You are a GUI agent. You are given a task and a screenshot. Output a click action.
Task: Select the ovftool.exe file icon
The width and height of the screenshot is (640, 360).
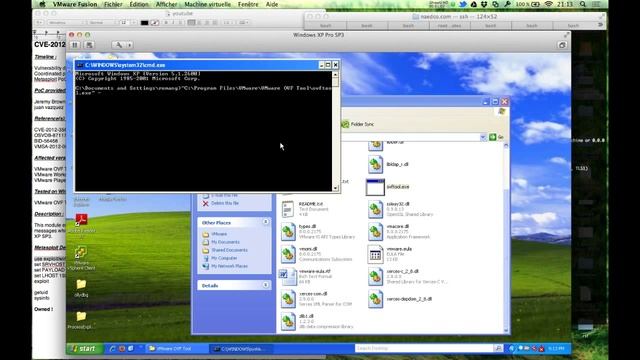[375, 187]
